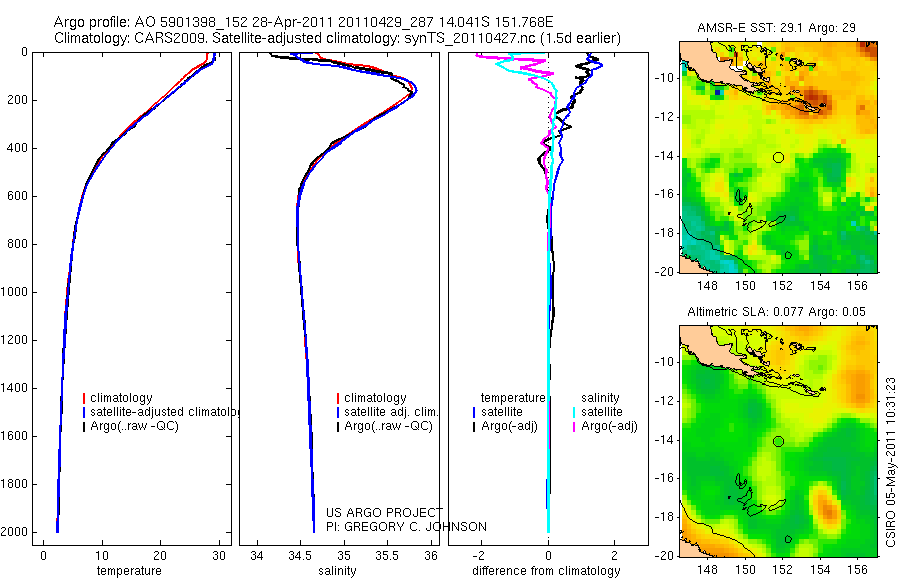The width and height of the screenshot is (900, 580).
Task: Select the 'Altimetric SLA: 0.077 Argo: 0.05' map title
Action: (x=776, y=312)
